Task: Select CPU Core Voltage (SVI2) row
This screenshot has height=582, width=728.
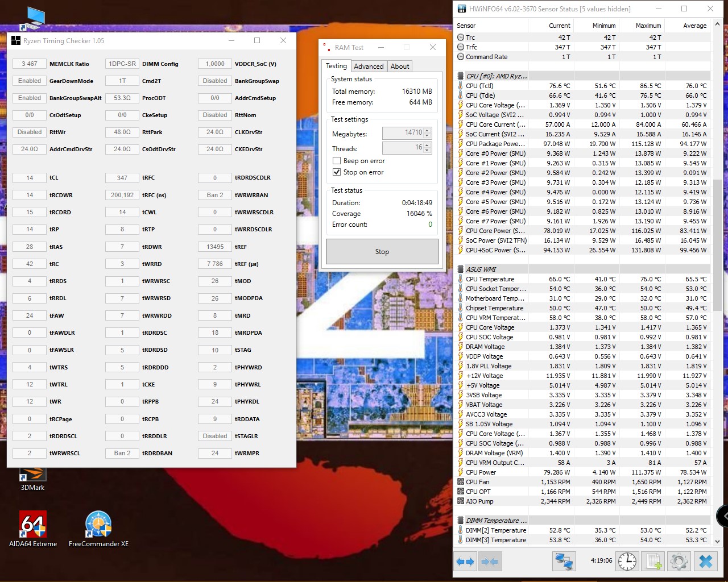Action: pos(583,105)
